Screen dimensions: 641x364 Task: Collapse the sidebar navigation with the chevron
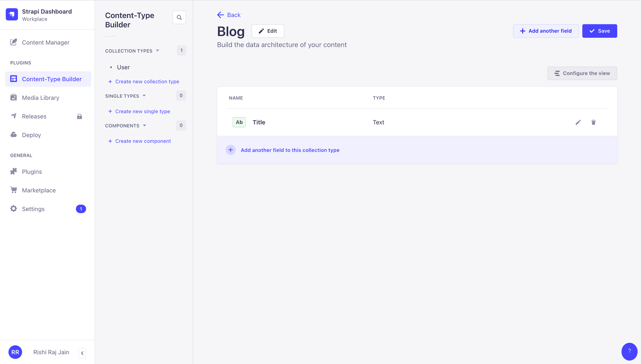point(82,353)
